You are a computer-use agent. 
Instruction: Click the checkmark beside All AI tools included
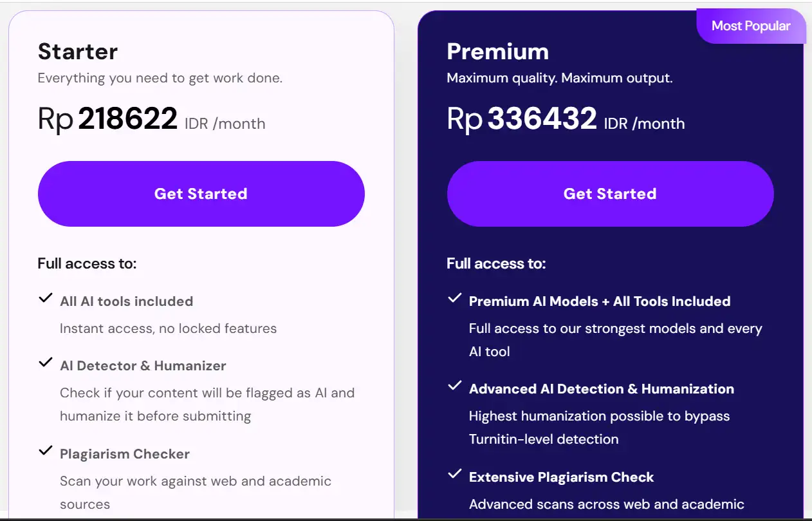click(x=45, y=298)
